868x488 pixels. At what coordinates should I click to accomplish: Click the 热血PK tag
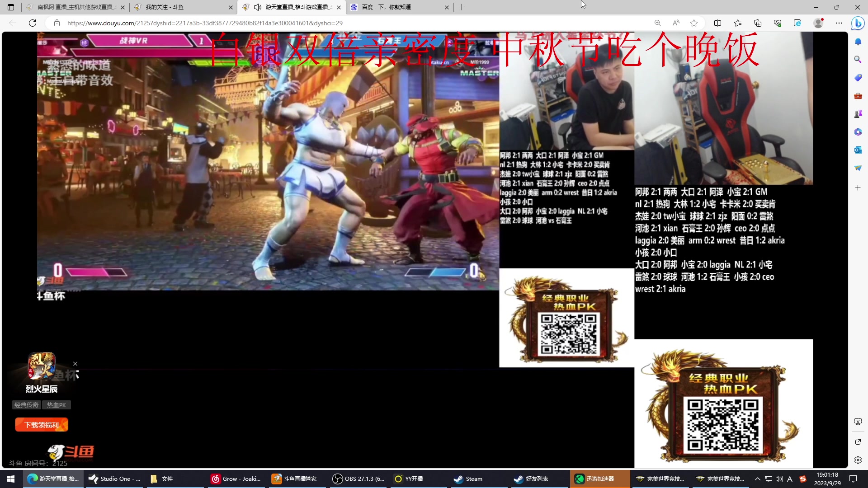point(57,405)
